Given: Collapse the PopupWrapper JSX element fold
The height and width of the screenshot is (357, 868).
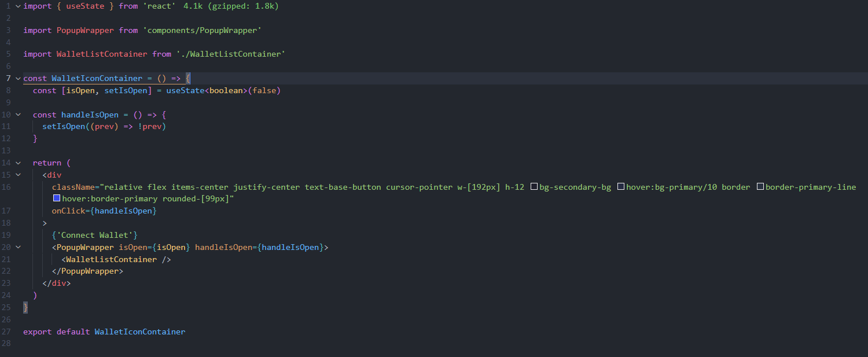Looking at the screenshot, I should pos(17,246).
